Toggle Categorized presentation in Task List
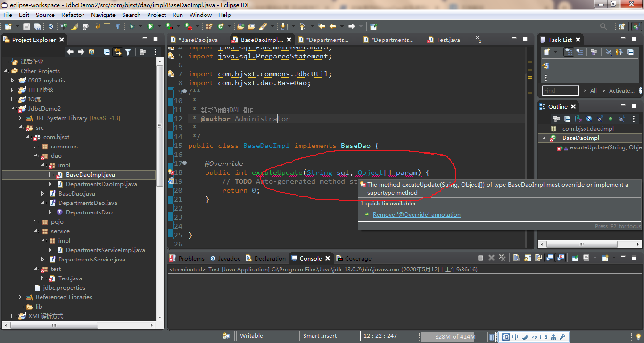This screenshot has height=343, width=644. coord(569,52)
